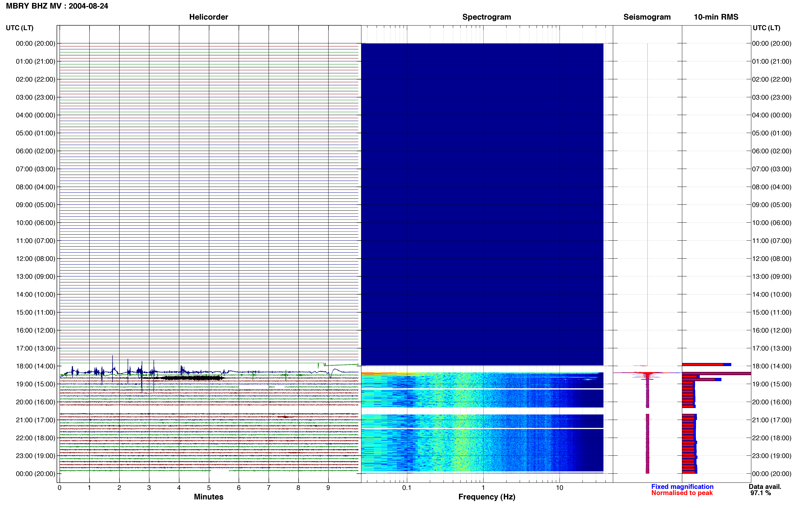Click left time label '07:00 (03:00)'
The width and height of the screenshot is (812, 508).
click(x=36, y=169)
